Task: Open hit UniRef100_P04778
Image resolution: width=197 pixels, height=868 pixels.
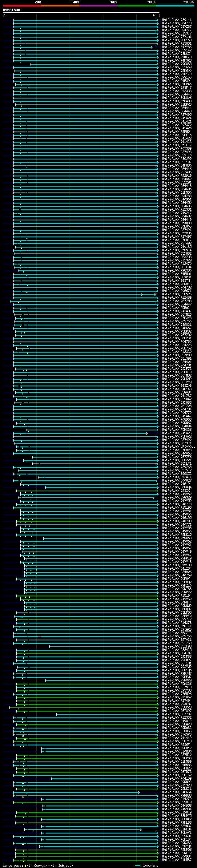Action: point(177,23)
